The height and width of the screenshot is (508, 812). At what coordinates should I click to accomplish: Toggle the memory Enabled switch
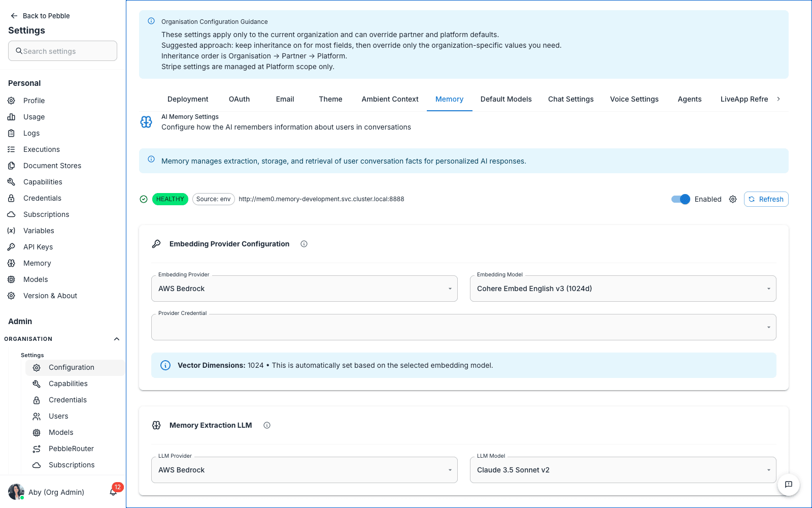(681, 199)
